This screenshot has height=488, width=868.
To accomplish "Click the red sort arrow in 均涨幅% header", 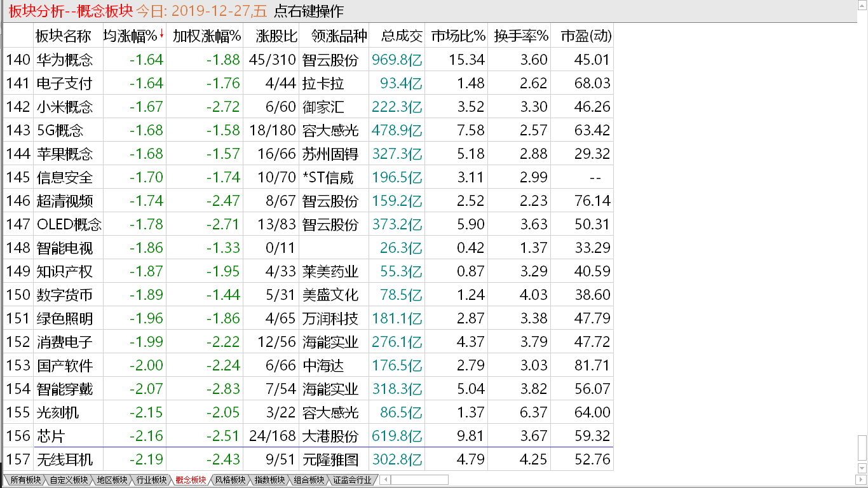I will pos(162,34).
